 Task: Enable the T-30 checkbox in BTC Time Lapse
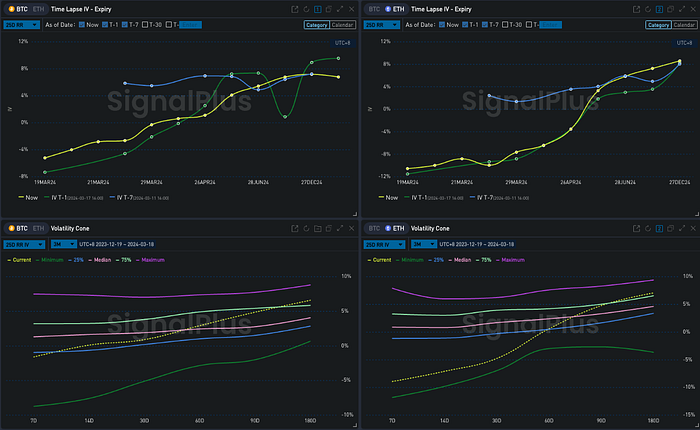coord(145,23)
